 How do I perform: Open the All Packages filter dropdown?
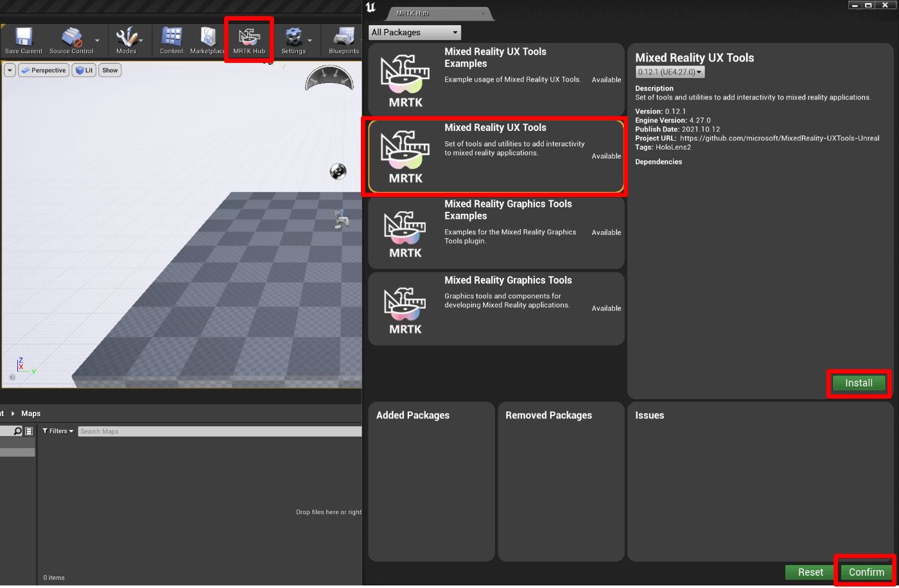click(415, 32)
